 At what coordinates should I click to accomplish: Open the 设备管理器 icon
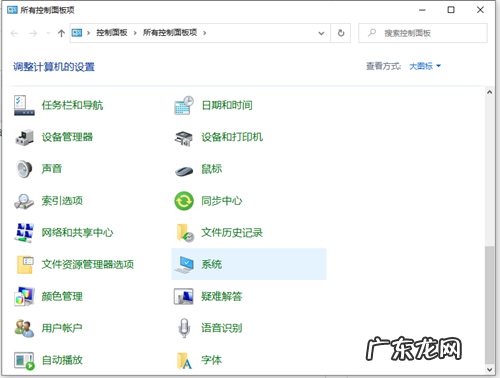pos(24,137)
